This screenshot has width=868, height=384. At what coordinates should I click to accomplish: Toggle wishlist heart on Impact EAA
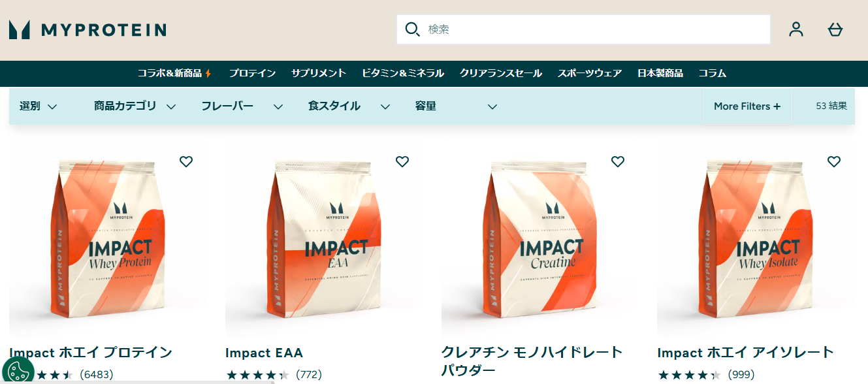tap(402, 161)
